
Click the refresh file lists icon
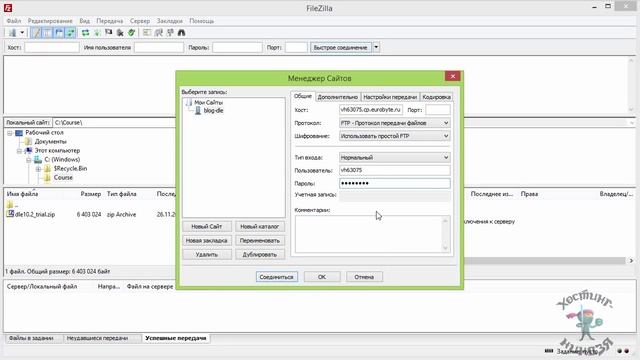click(85, 33)
